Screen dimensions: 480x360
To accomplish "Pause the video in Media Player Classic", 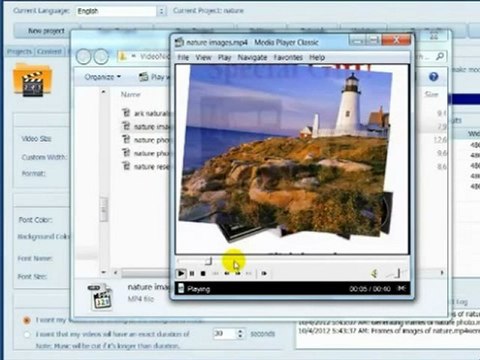I will tap(192, 273).
